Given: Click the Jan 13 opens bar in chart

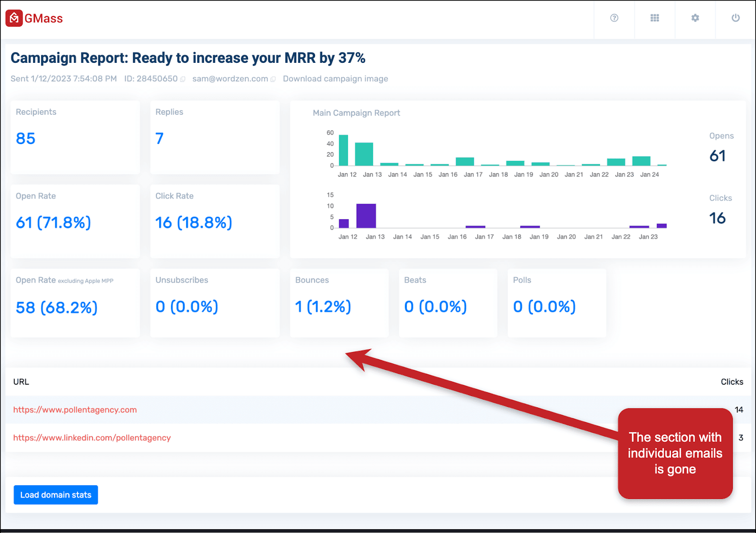Looking at the screenshot, I should click(364, 154).
